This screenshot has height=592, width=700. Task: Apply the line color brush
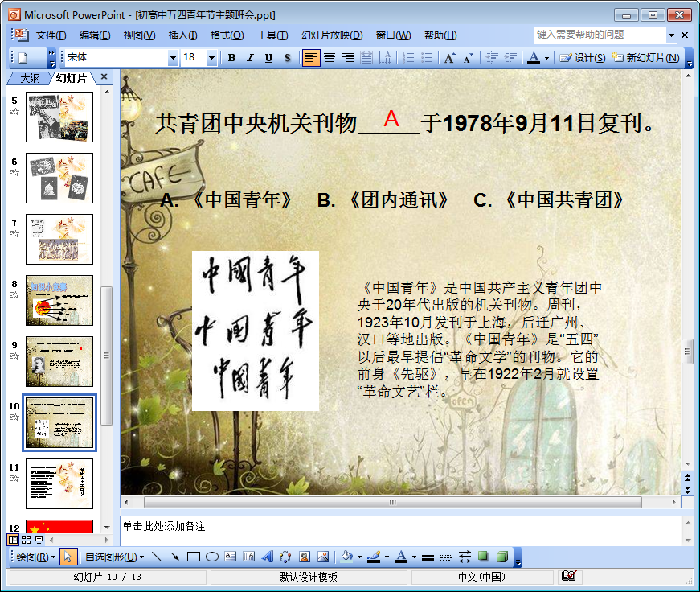pyautogui.click(x=374, y=557)
